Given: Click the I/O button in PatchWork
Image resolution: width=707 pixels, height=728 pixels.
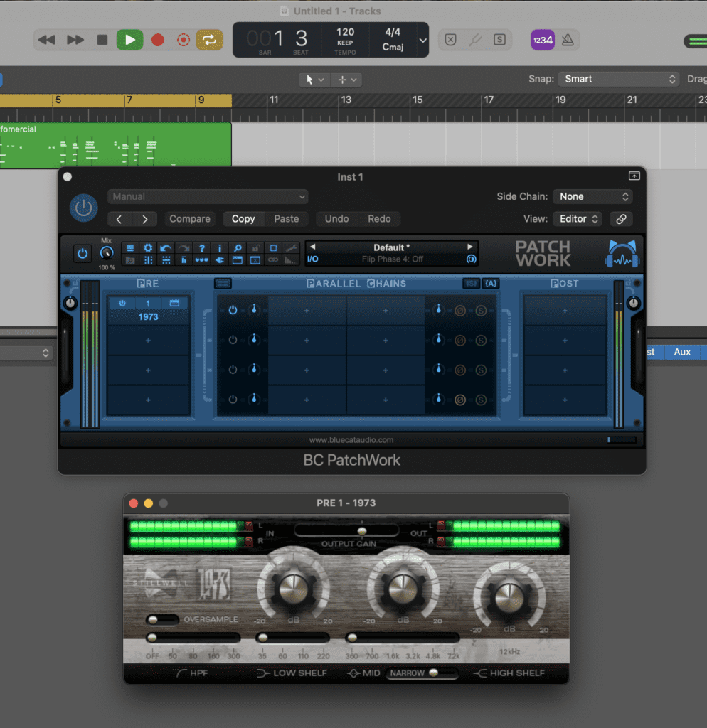Looking at the screenshot, I should point(313,259).
